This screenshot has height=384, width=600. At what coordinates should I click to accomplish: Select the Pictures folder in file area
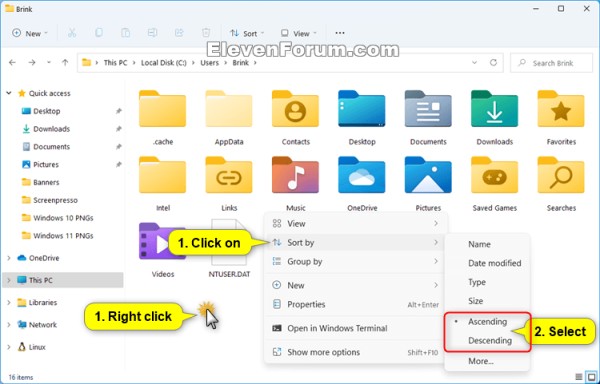428,184
